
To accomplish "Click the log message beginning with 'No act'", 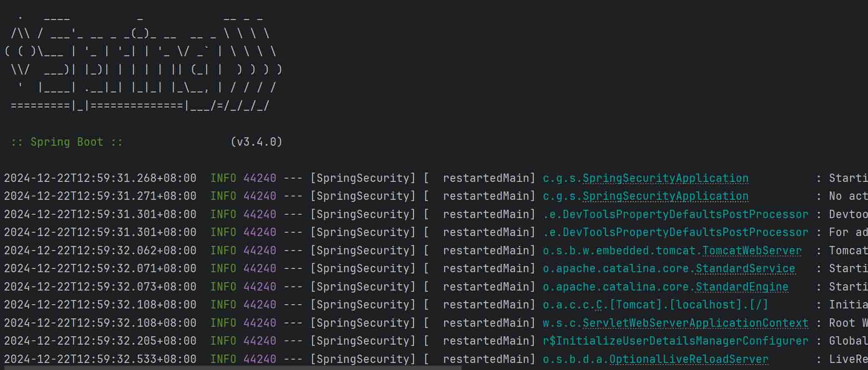I will pos(848,196).
